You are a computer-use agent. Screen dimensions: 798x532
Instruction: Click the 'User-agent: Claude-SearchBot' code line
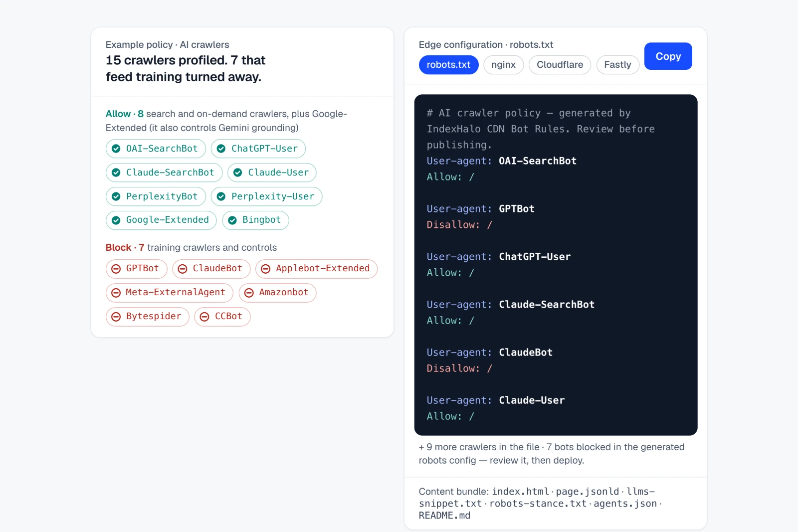(x=510, y=305)
